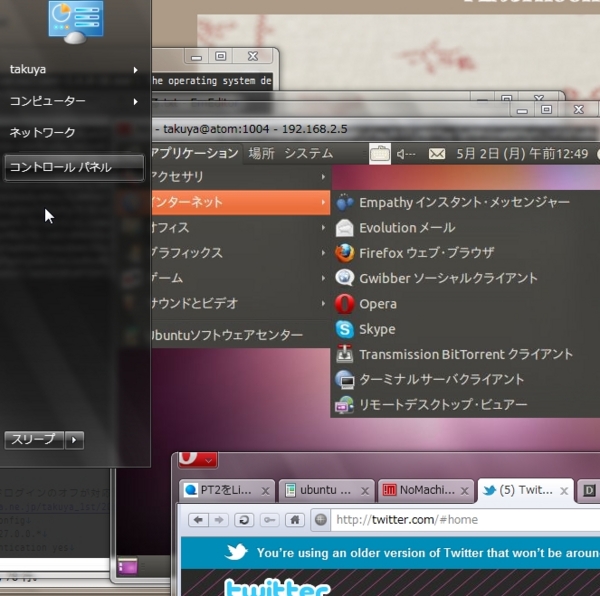Open the システム menu

308,154
